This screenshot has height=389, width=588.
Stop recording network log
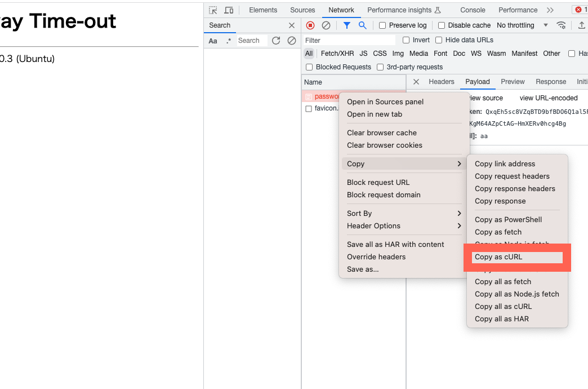point(310,25)
